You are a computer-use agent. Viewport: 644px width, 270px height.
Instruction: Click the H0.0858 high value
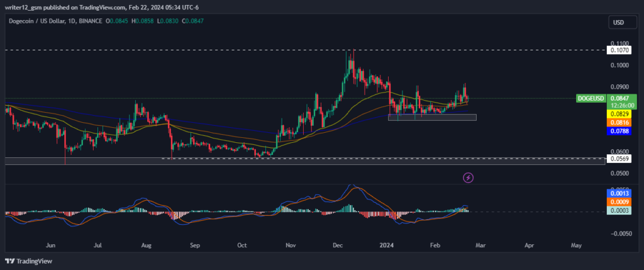click(143, 21)
